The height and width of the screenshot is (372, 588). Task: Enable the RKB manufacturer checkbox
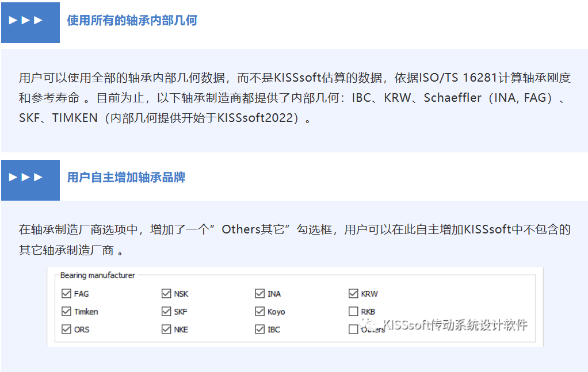click(353, 311)
